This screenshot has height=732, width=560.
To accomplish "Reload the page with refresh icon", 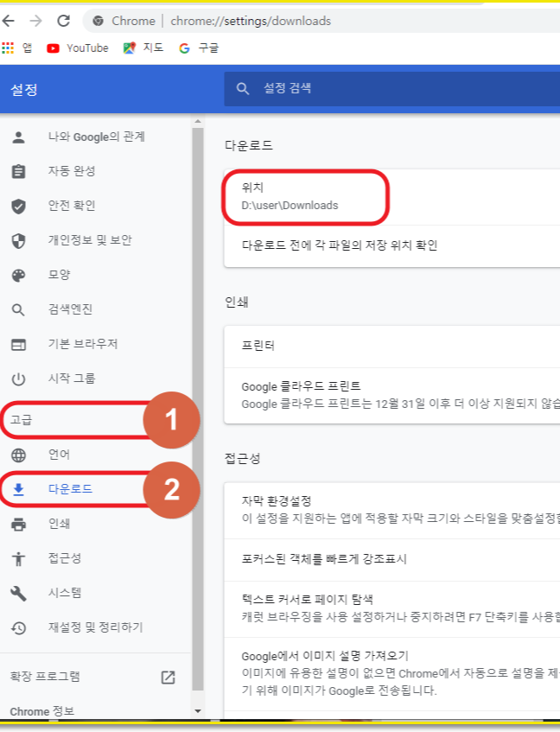I will [63, 21].
